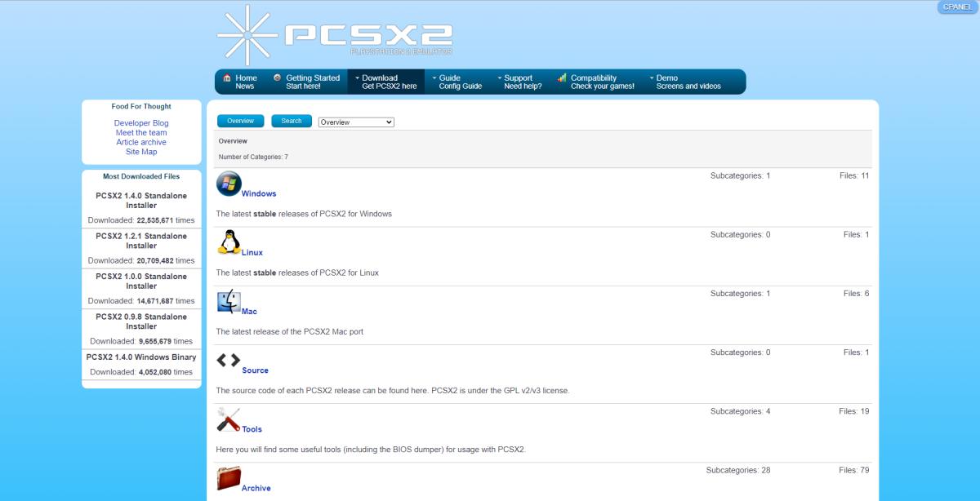Open the Compatibility menu item
Image resolution: width=980 pixels, height=501 pixels.
[596, 82]
